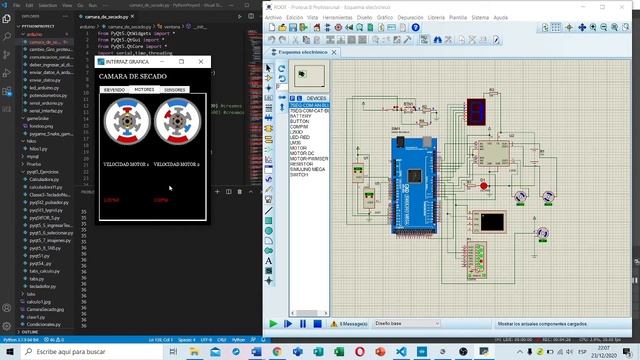The width and height of the screenshot is (640, 360).
Task: Click the Proteus pan/center view icon
Action: click(x=582, y=27)
